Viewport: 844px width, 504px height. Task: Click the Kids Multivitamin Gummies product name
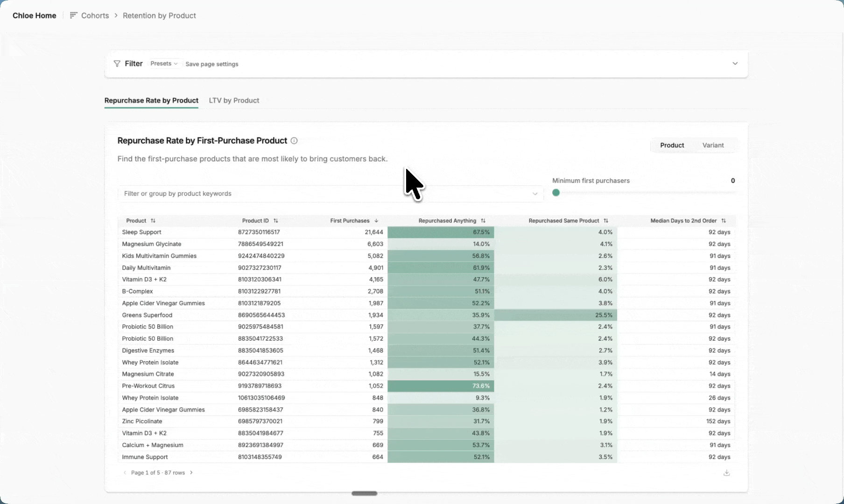click(x=159, y=256)
